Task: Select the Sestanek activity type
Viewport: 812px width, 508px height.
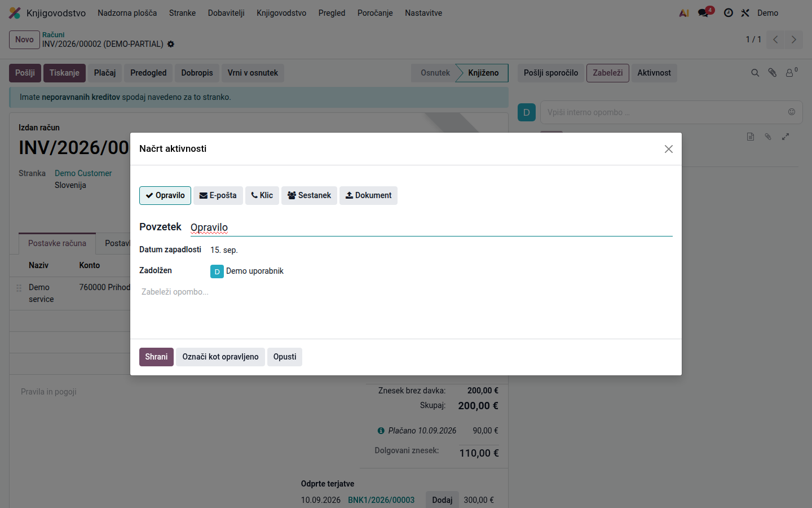Action: [x=309, y=195]
